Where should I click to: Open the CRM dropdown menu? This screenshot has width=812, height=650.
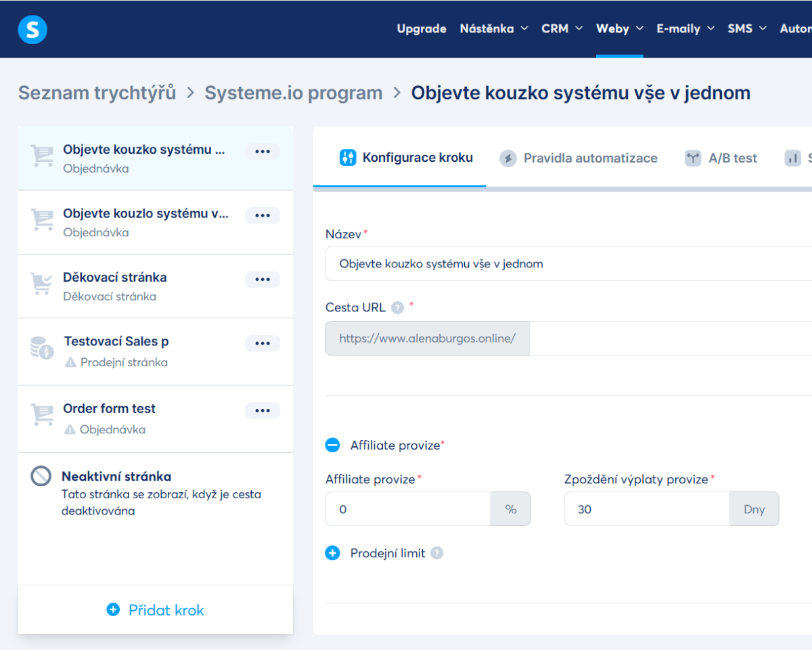coord(562,28)
